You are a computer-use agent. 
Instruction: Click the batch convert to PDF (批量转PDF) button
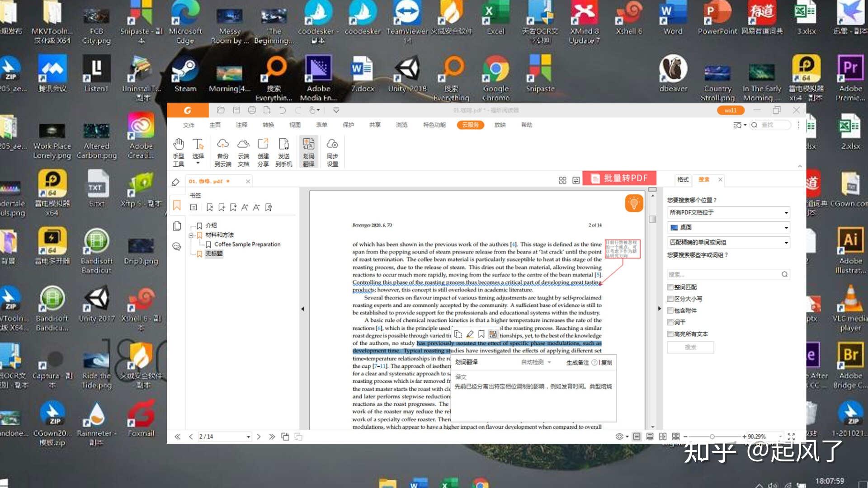(x=619, y=178)
